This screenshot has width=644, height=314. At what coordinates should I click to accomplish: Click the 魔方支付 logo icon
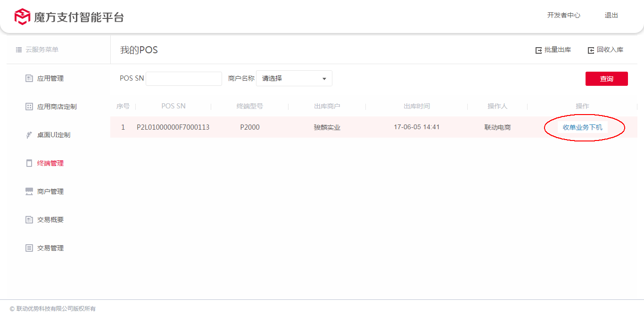pyautogui.click(x=22, y=17)
